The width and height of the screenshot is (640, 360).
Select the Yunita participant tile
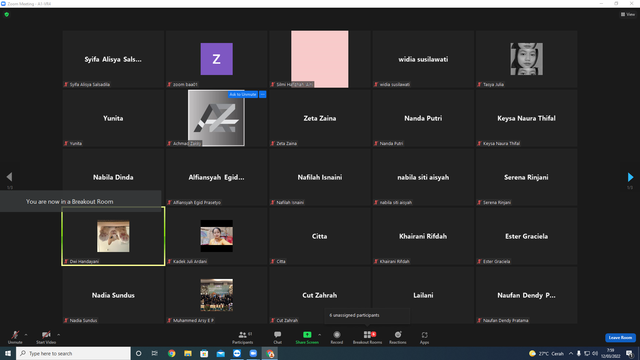pos(113,118)
